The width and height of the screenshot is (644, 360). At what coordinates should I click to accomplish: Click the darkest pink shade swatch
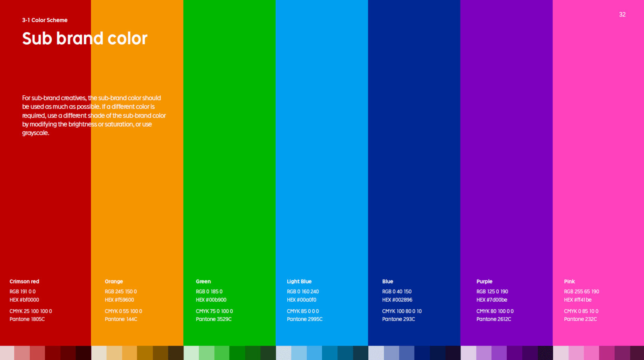pyautogui.click(x=637, y=353)
